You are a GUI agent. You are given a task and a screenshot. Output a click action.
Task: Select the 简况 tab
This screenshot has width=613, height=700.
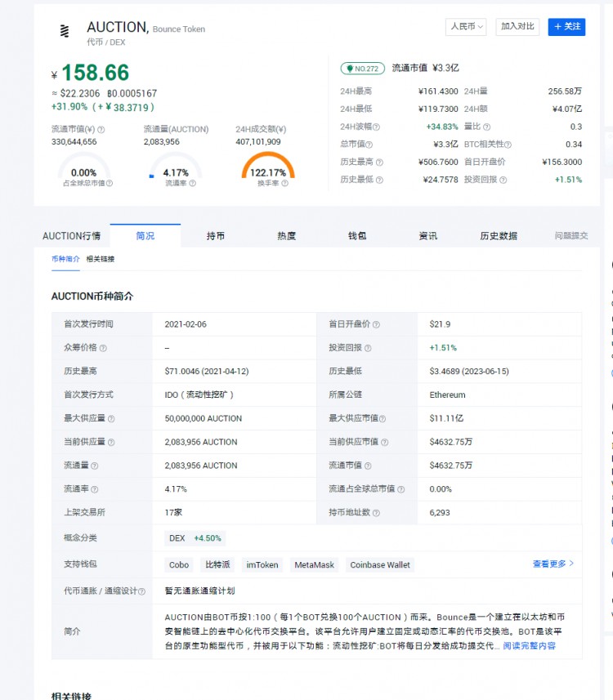tap(145, 236)
